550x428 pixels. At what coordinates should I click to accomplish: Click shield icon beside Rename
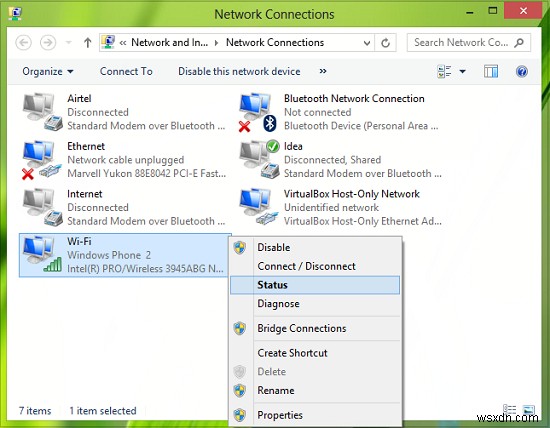tap(240, 390)
